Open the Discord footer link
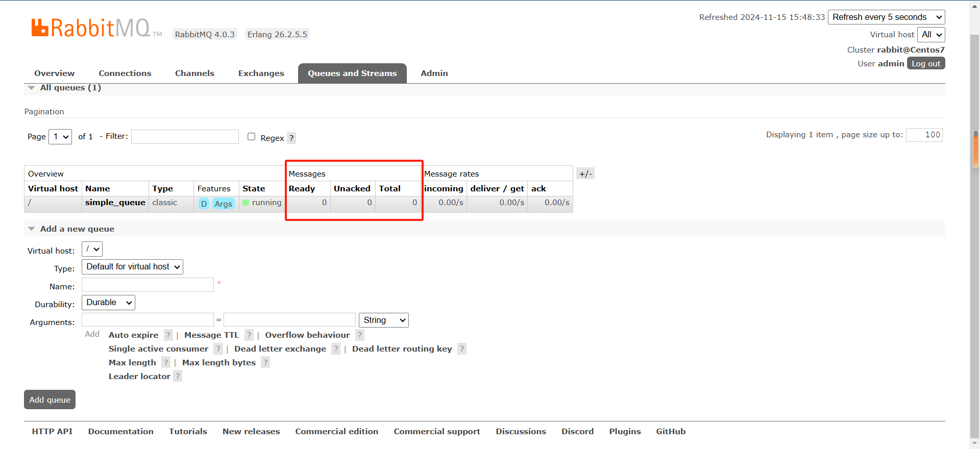Image resolution: width=980 pixels, height=449 pixels. [578, 432]
